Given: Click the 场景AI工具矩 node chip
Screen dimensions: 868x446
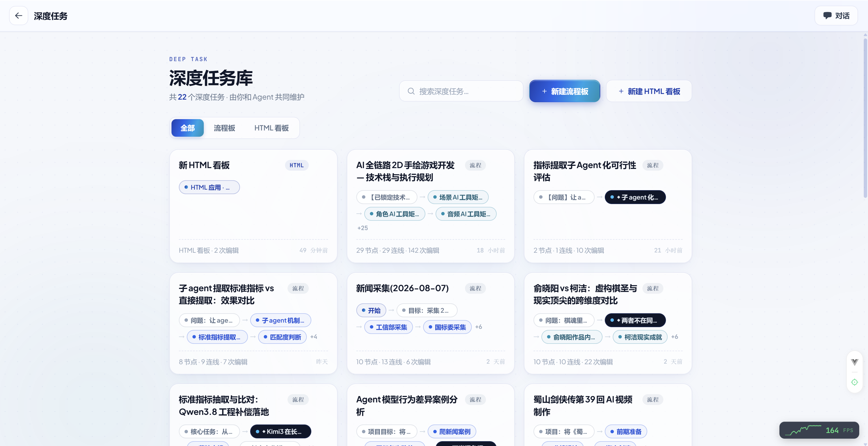Looking at the screenshot, I should tap(458, 198).
